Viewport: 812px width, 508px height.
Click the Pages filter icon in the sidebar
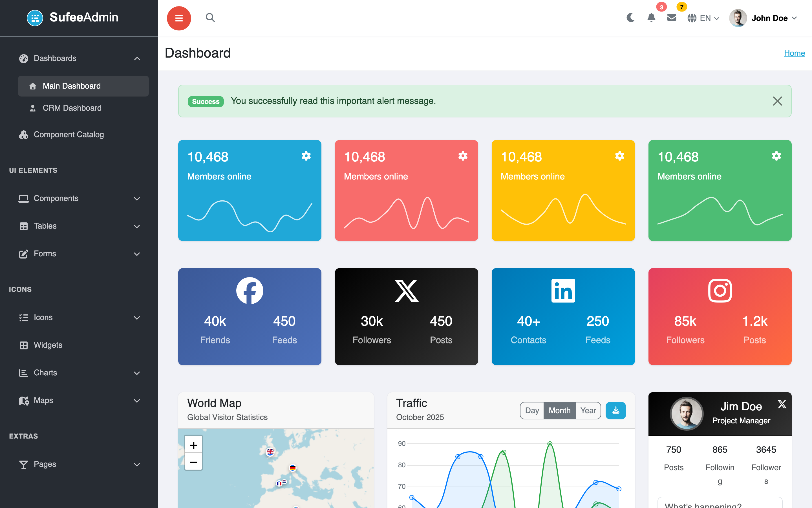(23, 465)
